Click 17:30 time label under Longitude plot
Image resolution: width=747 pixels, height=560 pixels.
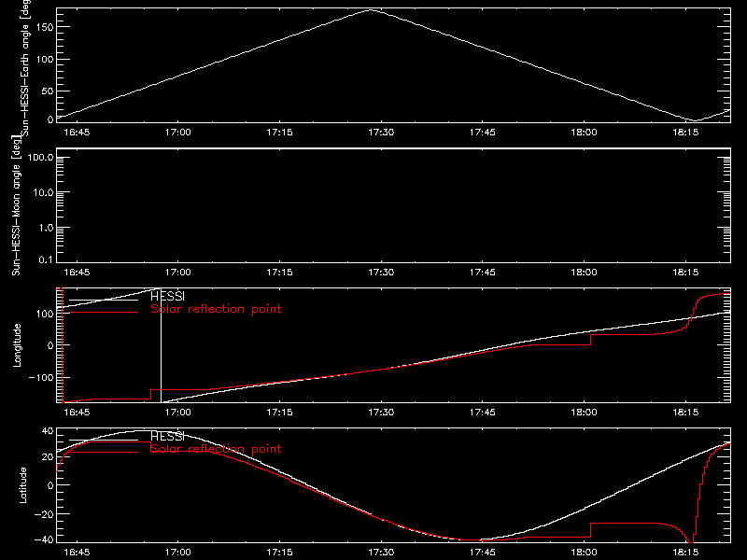point(381,413)
